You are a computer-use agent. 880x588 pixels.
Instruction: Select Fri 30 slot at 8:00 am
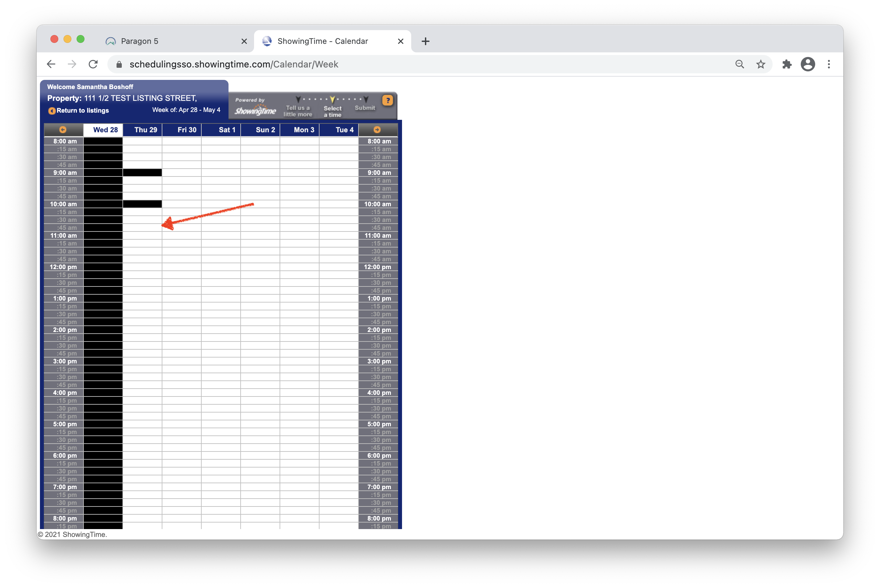point(182,141)
